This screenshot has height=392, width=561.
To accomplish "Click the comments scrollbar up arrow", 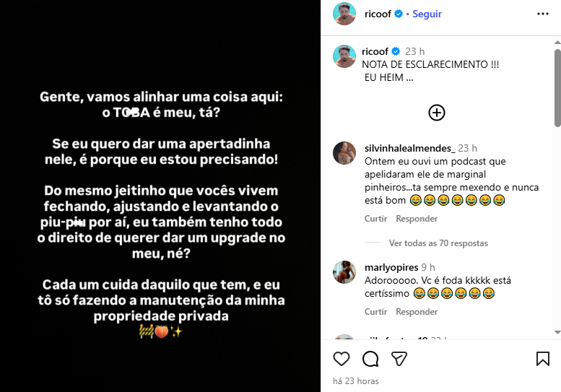I will (x=557, y=42).
